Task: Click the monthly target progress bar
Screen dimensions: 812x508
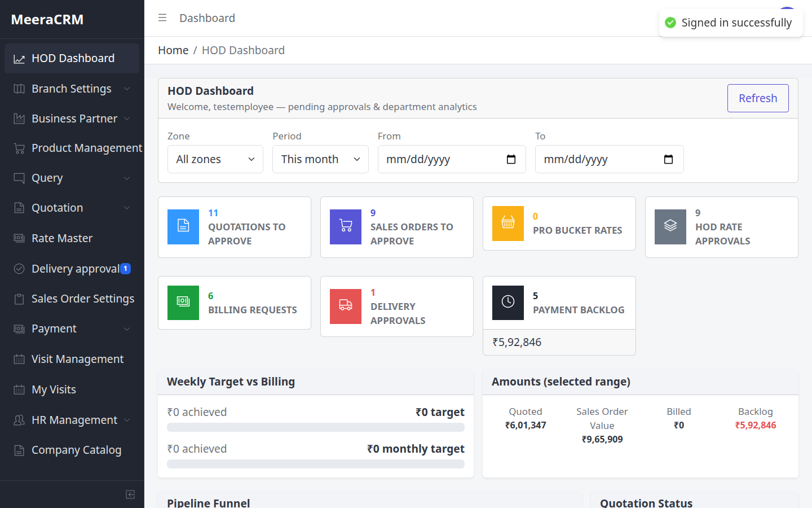Action: 316,464
